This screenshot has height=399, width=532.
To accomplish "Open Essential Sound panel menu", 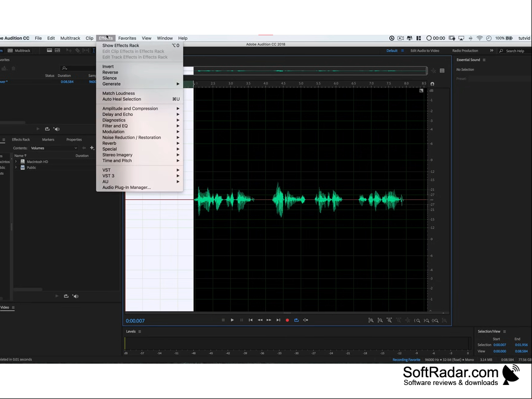I will click(484, 60).
